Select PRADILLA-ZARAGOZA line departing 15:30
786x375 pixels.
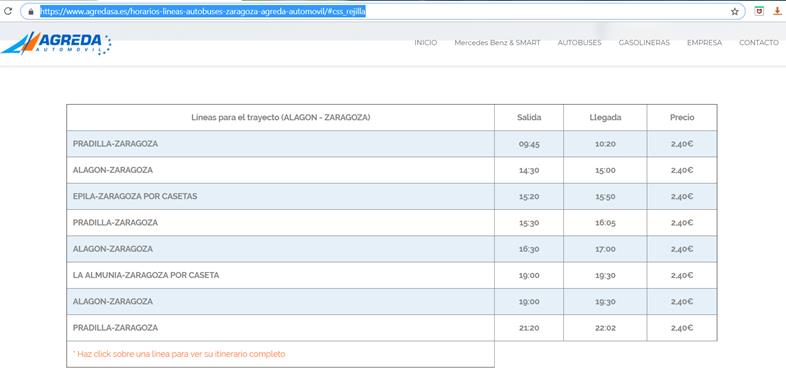click(x=115, y=223)
